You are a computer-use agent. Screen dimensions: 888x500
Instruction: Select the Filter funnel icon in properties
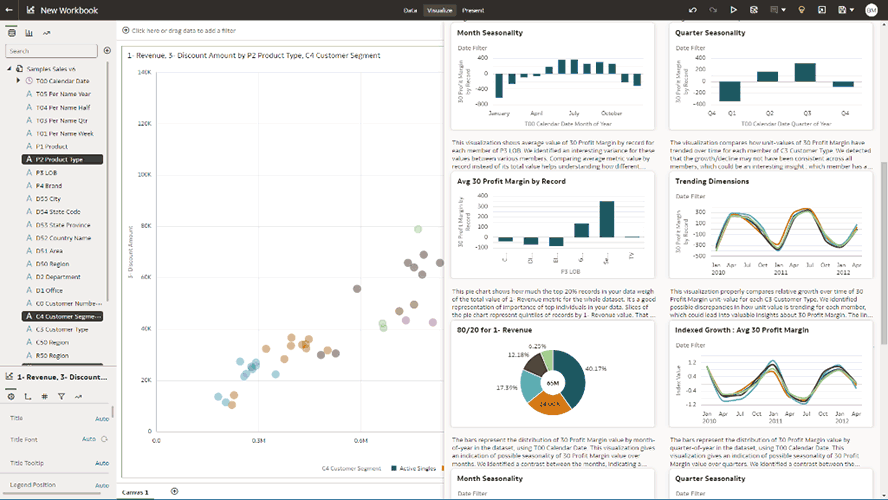click(62, 397)
